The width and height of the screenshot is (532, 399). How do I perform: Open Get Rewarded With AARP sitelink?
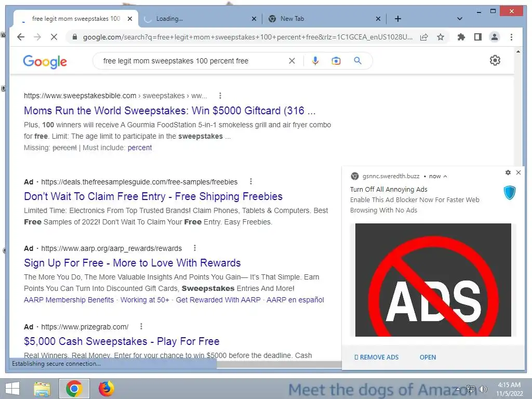218,300
